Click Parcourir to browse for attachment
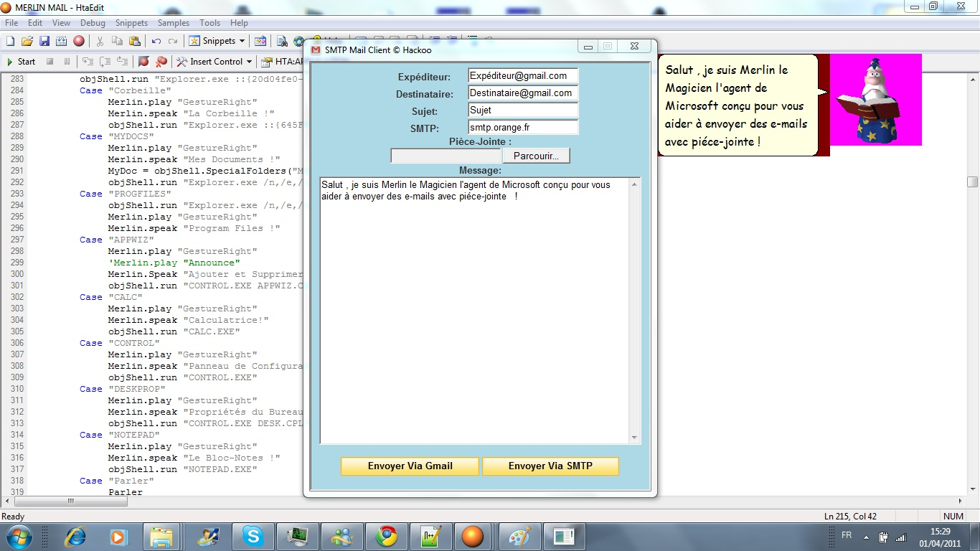Screen dimensions: 980x551 click(536, 156)
